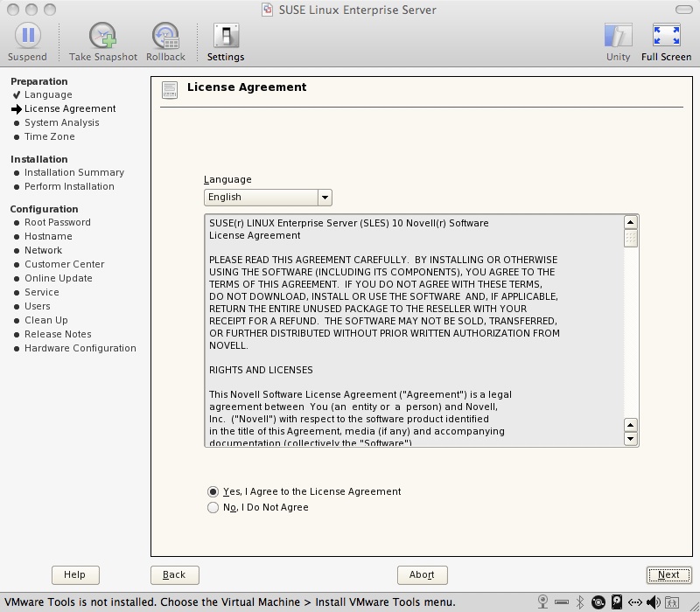Click the hard disk status icon
Image resolution: width=700 pixels, height=612 pixels.
[x=617, y=602]
